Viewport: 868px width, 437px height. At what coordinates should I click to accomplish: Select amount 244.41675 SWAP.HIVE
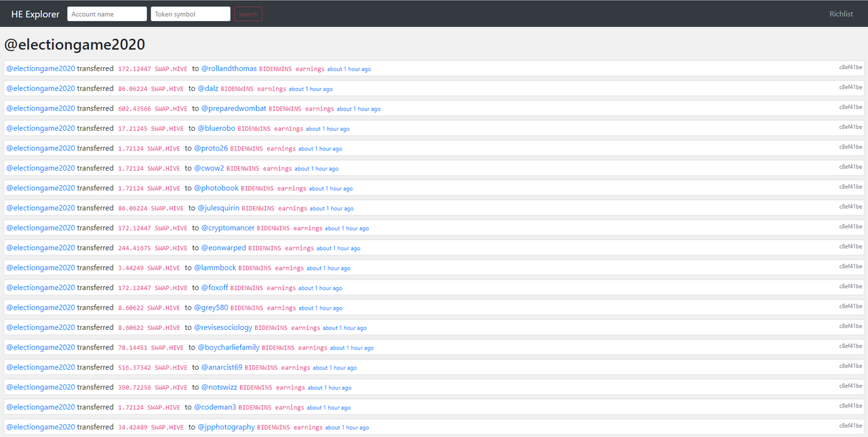(153, 248)
